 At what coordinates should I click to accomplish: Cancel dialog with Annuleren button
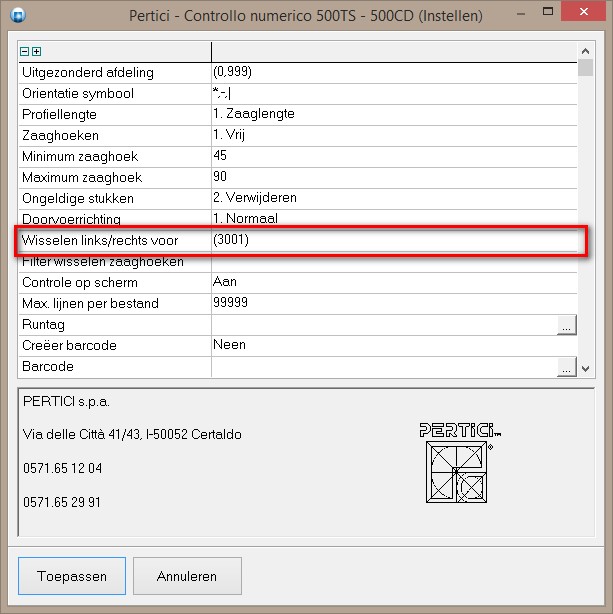pos(187,576)
